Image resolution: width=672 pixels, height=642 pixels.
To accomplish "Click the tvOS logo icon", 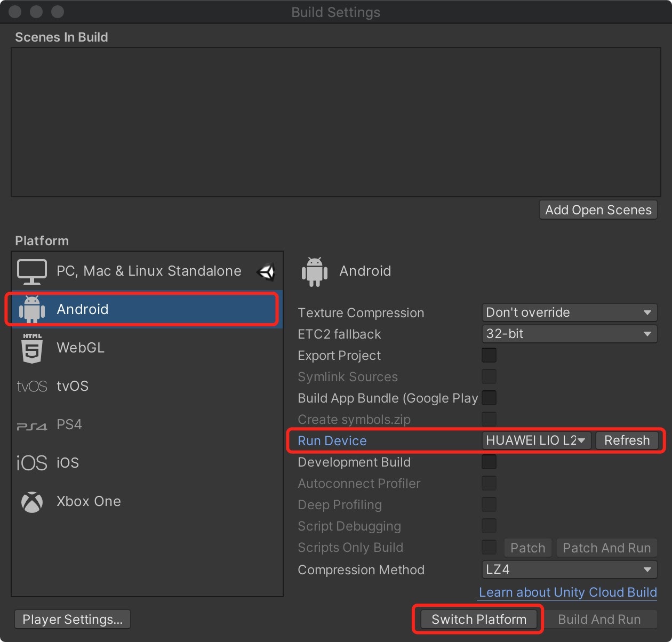I will 32,386.
